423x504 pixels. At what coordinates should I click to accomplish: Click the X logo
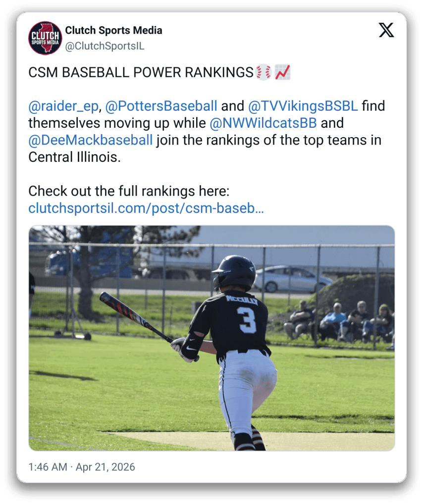(386, 30)
